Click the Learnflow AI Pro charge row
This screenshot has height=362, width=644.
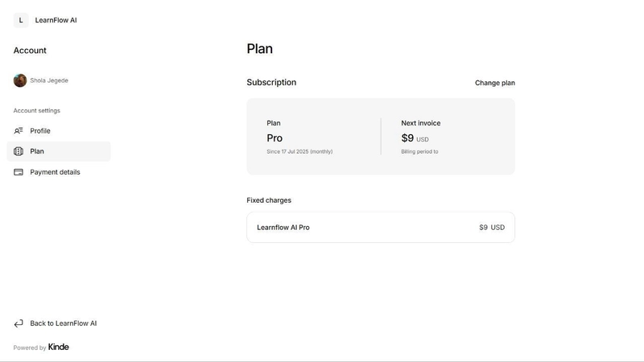coord(381,228)
